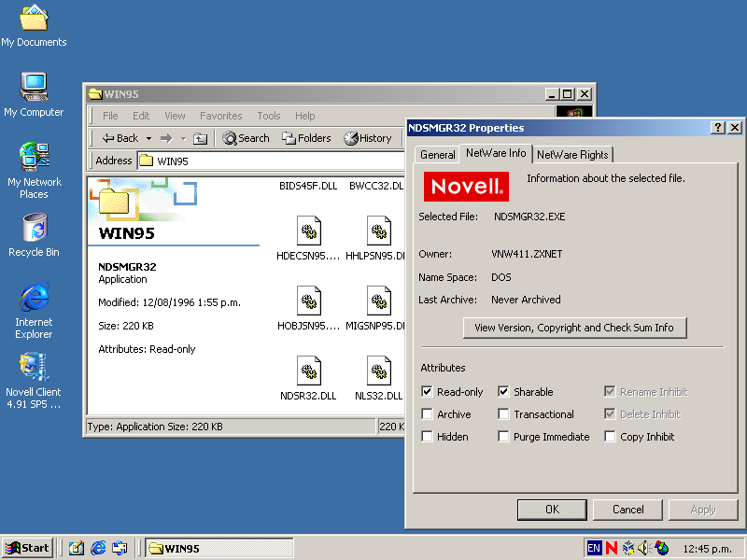Enable the Purge Immediate attribute
The width and height of the screenshot is (747, 560).
click(503, 437)
